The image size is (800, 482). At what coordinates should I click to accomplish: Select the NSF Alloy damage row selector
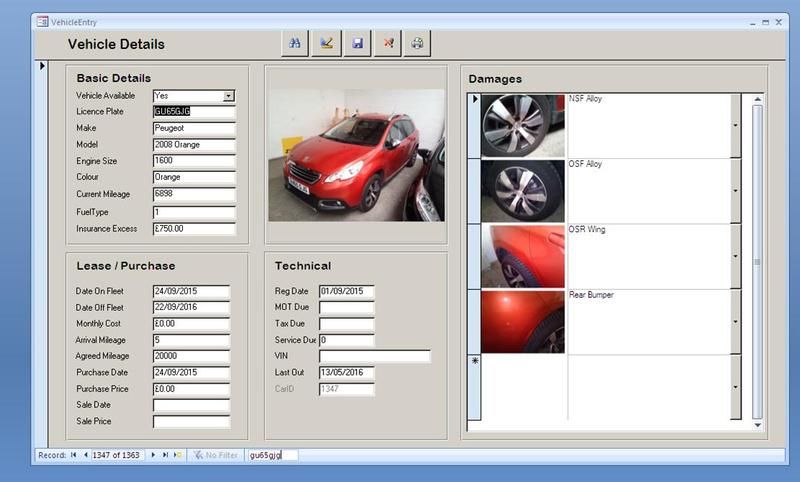(x=474, y=125)
